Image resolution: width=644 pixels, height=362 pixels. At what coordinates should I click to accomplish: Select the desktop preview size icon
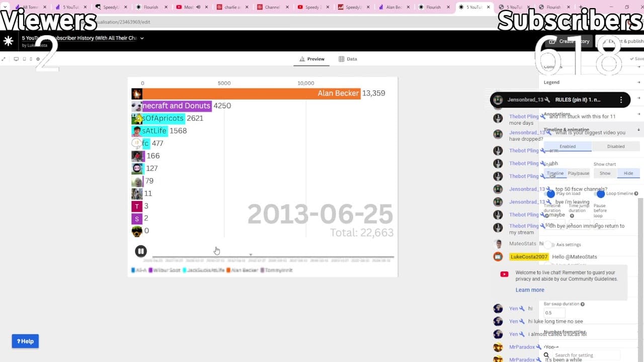coord(16,59)
